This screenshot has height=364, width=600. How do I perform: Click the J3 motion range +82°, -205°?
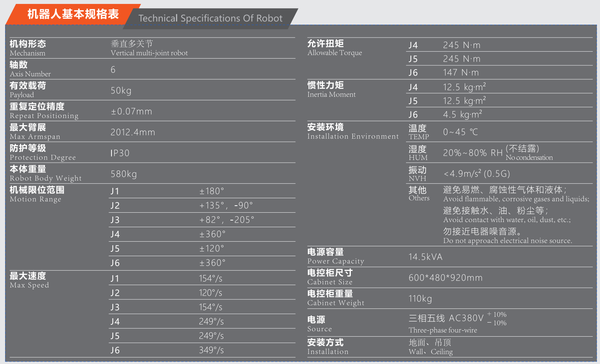tap(226, 220)
